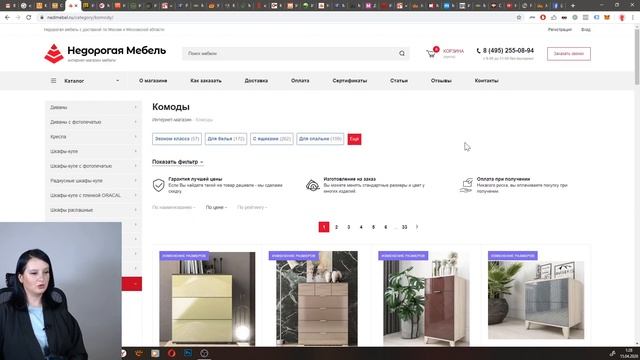Click the payment-on-delivery icon beside Оплата при получении
This screenshot has width=640, height=360.
[466, 185]
